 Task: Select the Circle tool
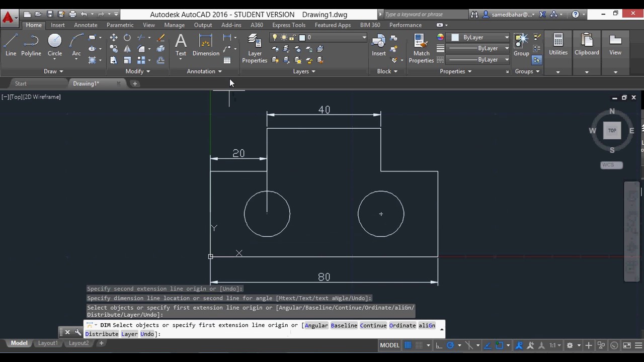pos(55,45)
